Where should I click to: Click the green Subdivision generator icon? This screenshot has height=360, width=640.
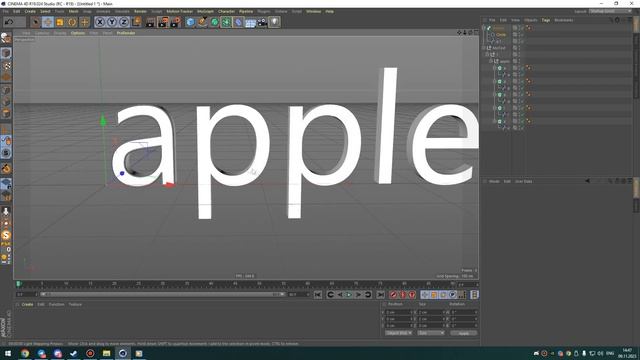214,22
